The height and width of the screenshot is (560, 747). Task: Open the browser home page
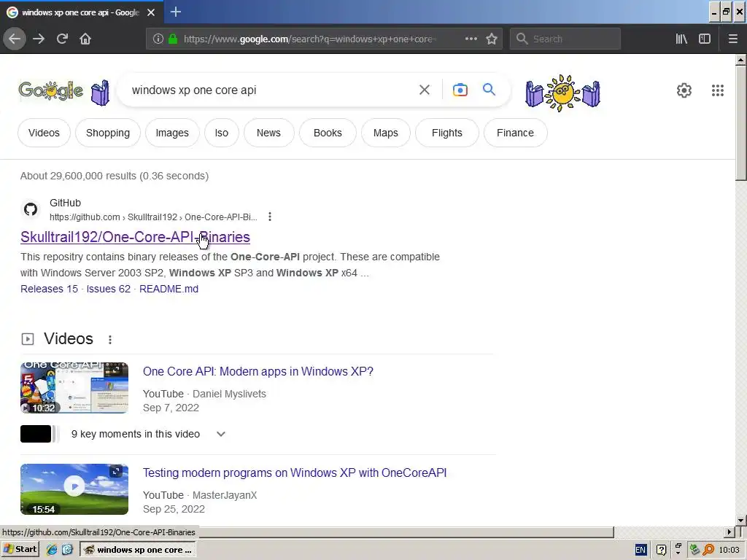tap(85, 39)
